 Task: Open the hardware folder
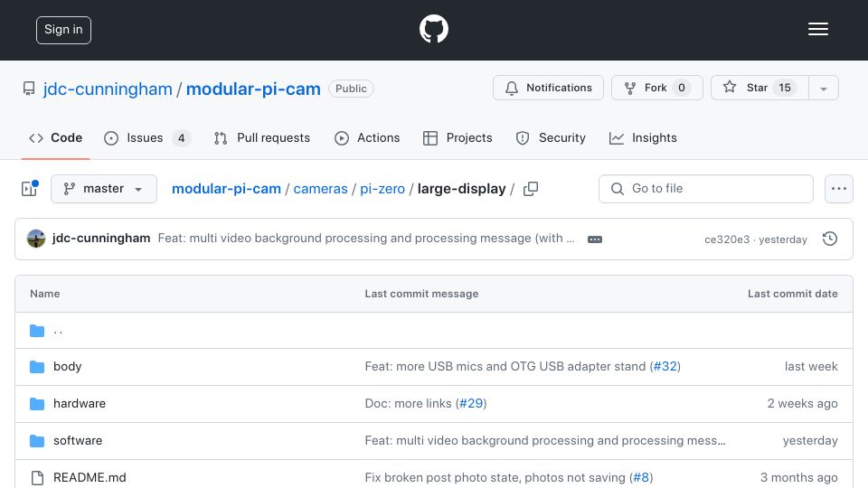[x=80, y=403]
